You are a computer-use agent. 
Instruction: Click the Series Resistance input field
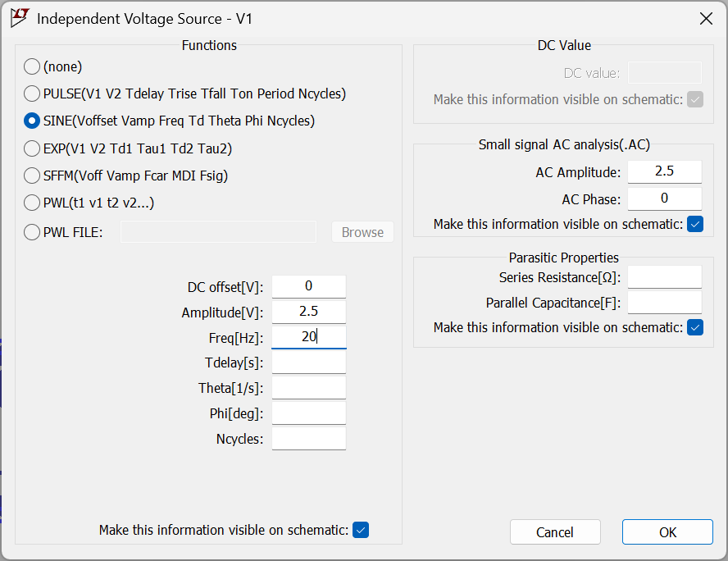(665, 277)
